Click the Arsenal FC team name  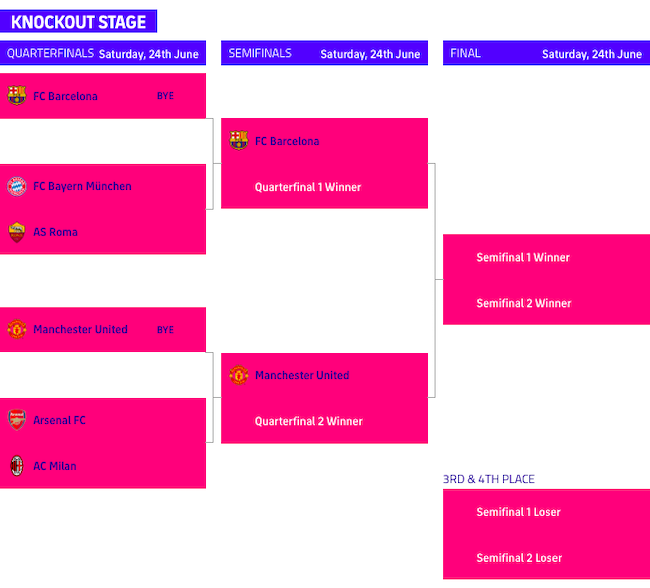pyautogui.click(x=59, y=420)
